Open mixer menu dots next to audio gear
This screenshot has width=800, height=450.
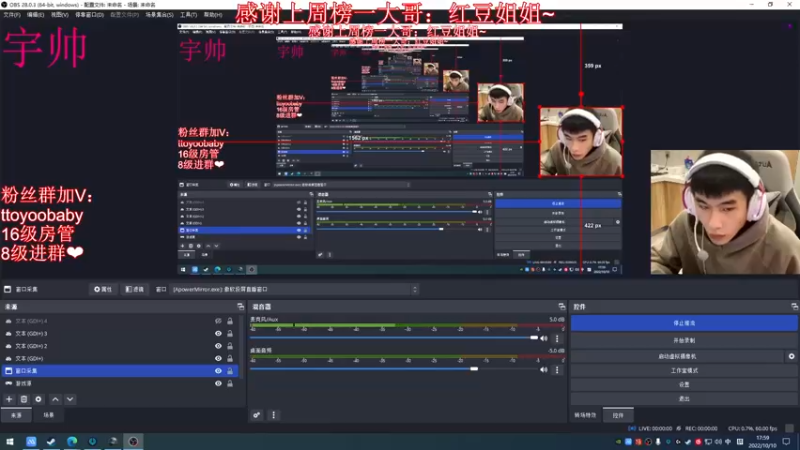(273, 415)
